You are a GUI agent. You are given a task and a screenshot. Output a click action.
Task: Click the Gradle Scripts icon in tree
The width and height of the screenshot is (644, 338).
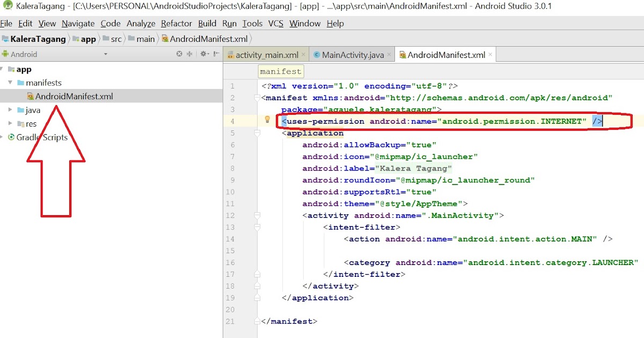click(x=11, y=137)
